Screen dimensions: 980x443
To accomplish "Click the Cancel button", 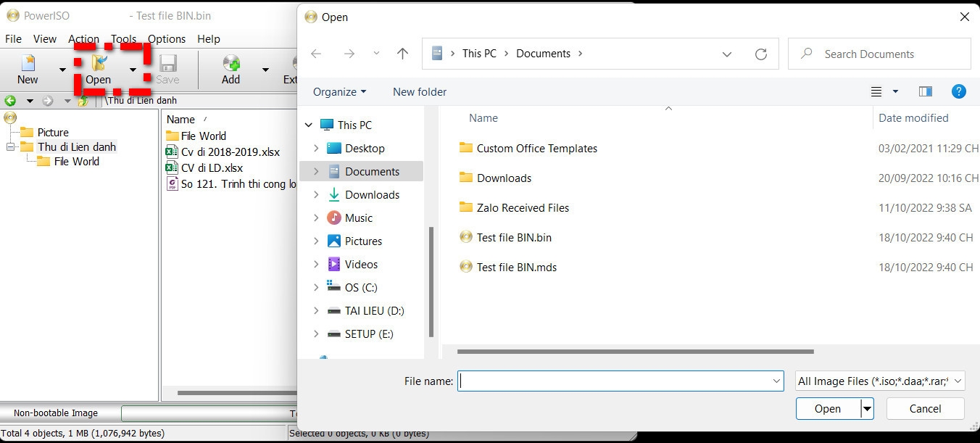I will point(925,409).
